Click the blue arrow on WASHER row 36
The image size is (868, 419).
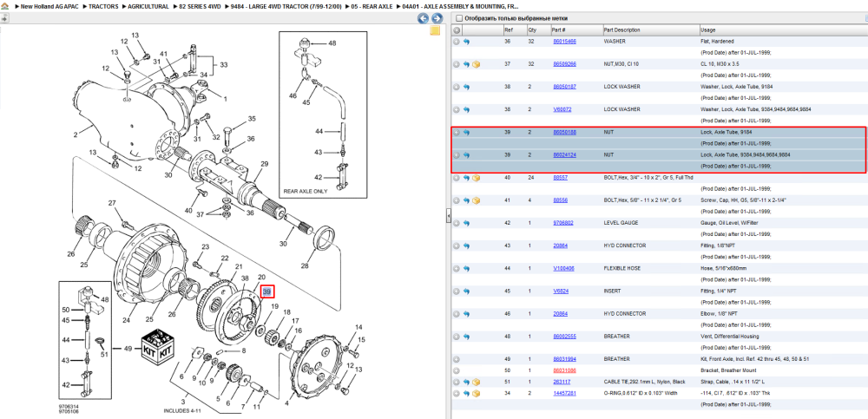pyautogui.click(x=466, y=42)
